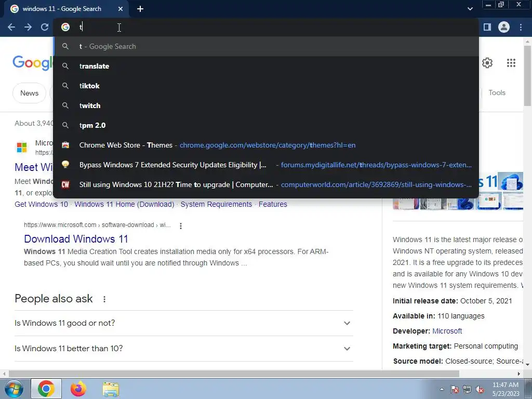Show hidden tray icons arrow
532x399 pixels.
[442, 389]
